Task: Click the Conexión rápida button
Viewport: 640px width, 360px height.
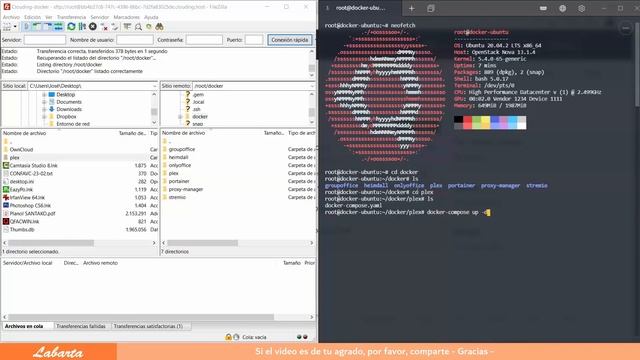Action: tap(290, 40)
